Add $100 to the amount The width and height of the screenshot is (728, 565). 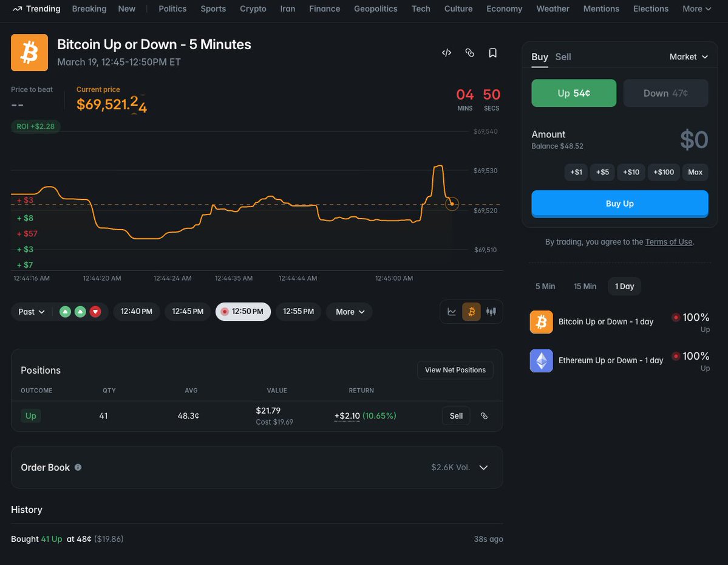(x=663, y=172)
